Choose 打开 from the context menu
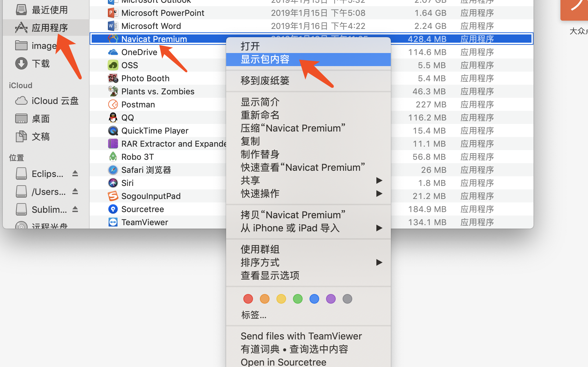The height and width of the screenshot is (367, 588). 308,46
